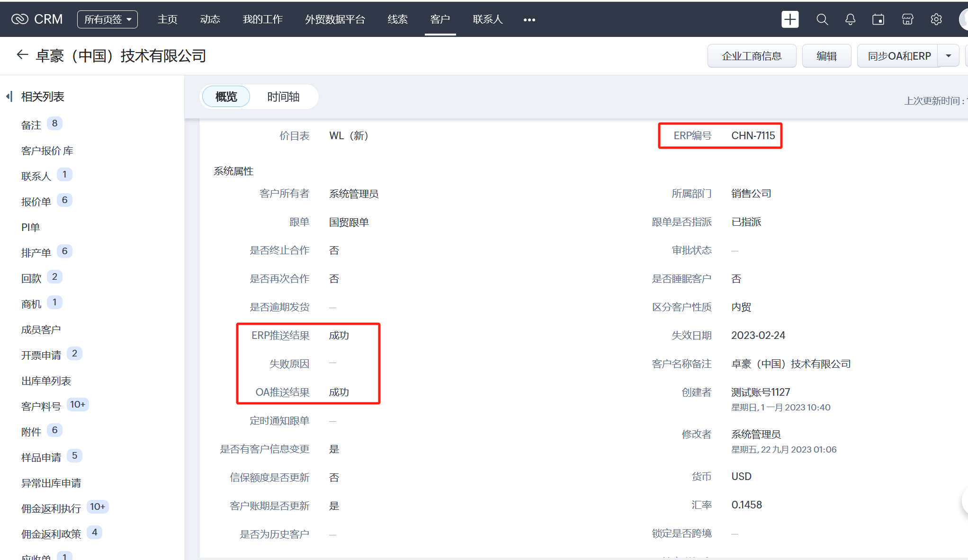
Task: Click the 企业工商信息 button
Action: (751, 56)
